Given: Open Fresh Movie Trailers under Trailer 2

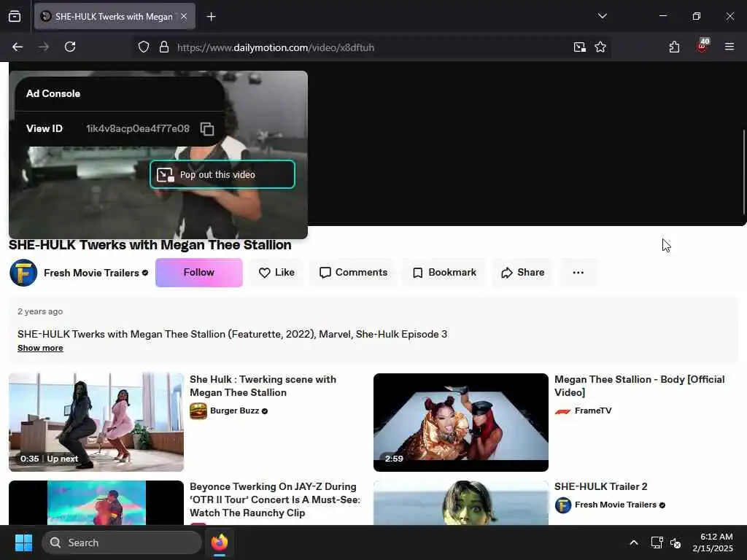Looking at the screenshot, I should [x=616, y=505].
